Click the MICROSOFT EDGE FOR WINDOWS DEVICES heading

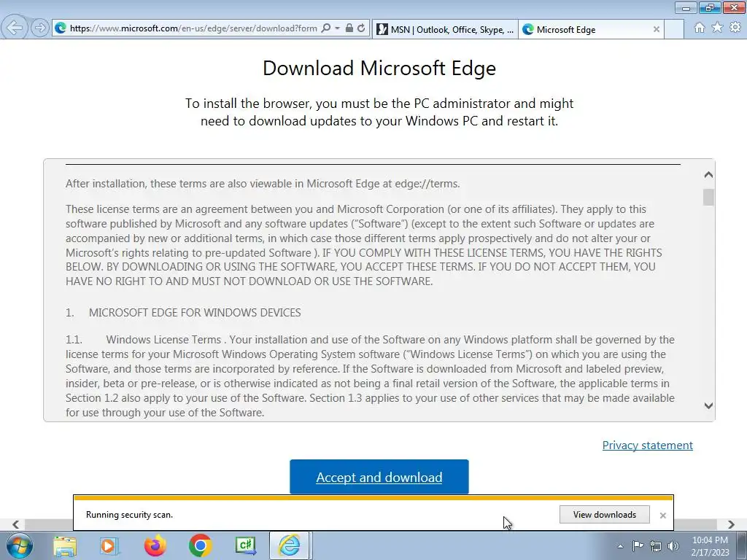click(195, 312)
